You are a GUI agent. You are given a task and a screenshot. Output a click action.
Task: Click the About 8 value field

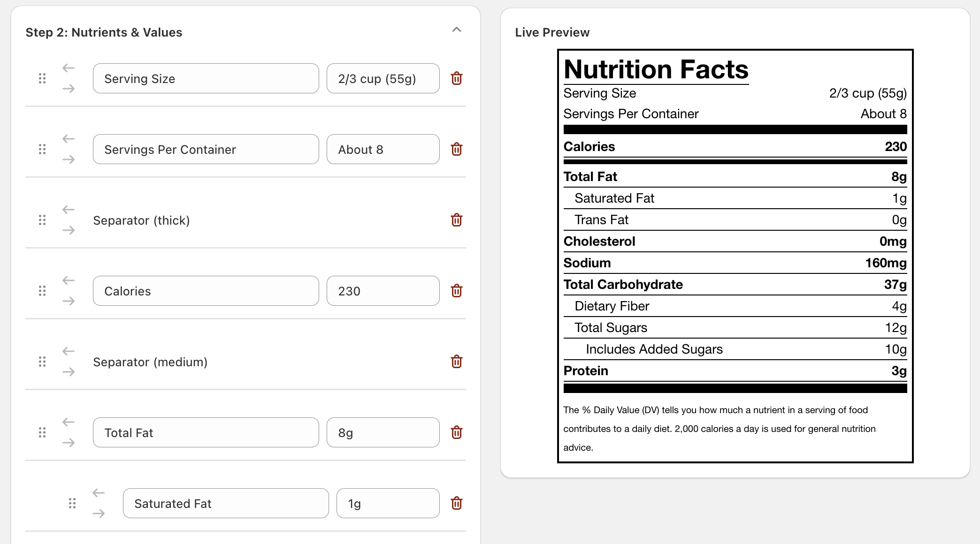(x=383, y=149)
